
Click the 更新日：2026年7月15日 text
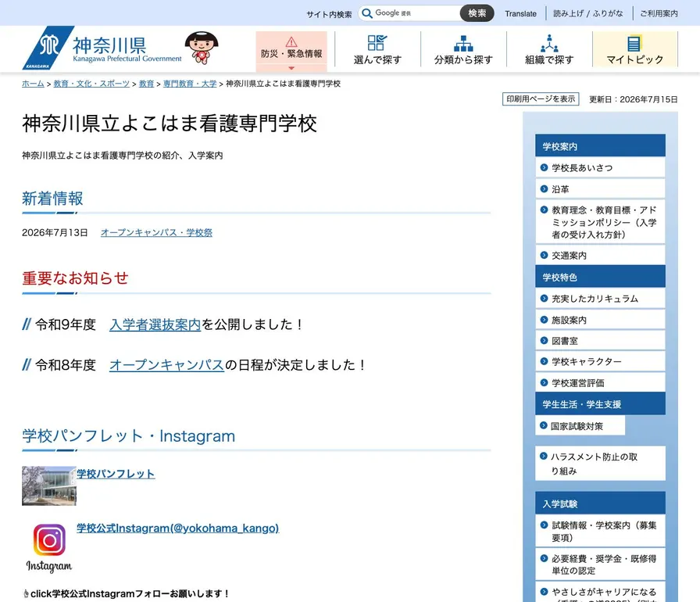pos(633,99)
